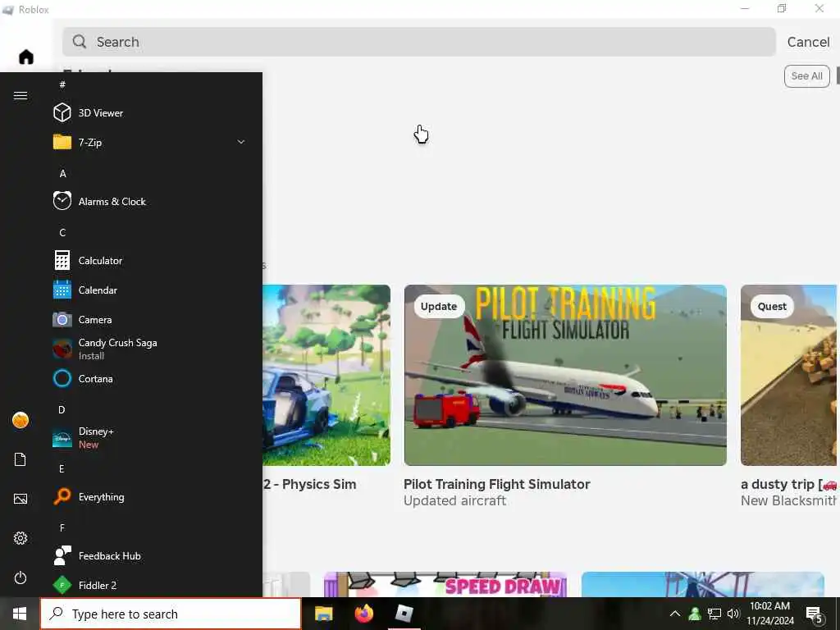Image resolution: width=840 pixels, height=630 pixels.
Task: Open user account avatar in Start menu
Action: [x=21, y=420]
